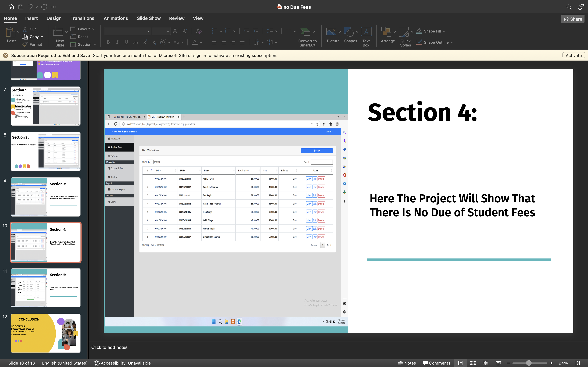The height and width of the screenshot is (367, 588).
Task: Switch to Slide Sorter view icon
Action: [473, 363]
